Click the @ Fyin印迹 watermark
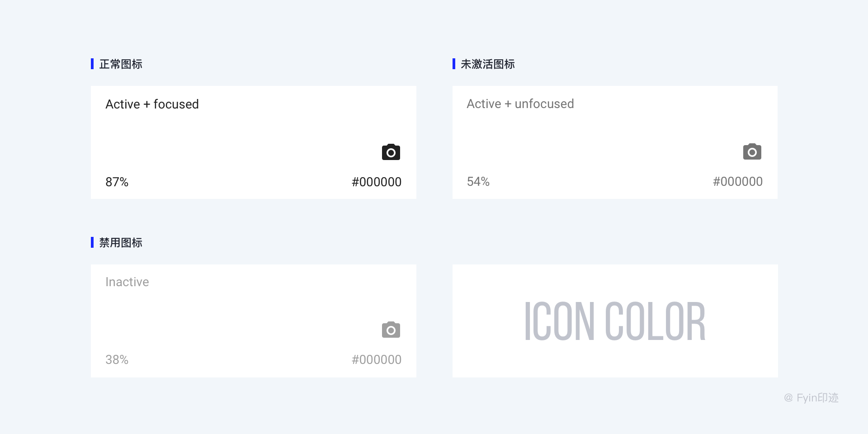Screen dimensions: 868x434 tap(811, 398)
